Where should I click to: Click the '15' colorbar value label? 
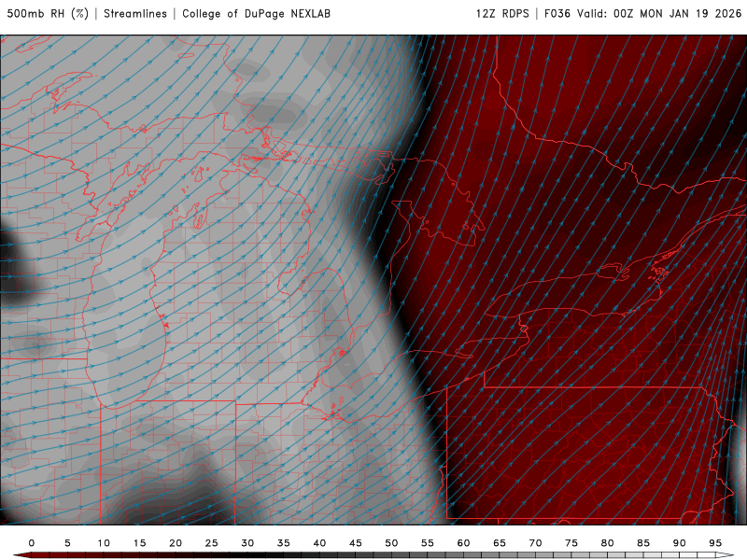coord(139,543)
